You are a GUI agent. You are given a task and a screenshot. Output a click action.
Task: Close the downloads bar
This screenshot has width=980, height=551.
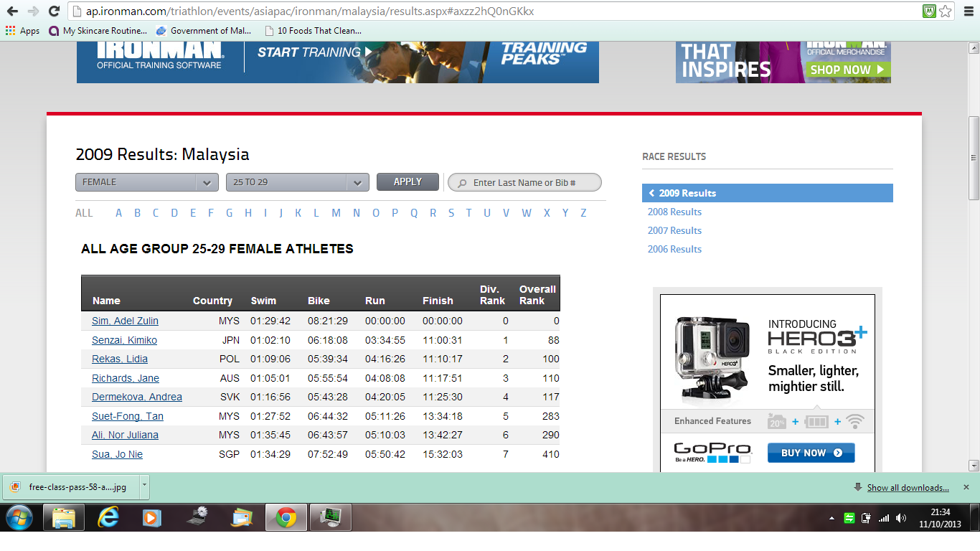[966, 487]
